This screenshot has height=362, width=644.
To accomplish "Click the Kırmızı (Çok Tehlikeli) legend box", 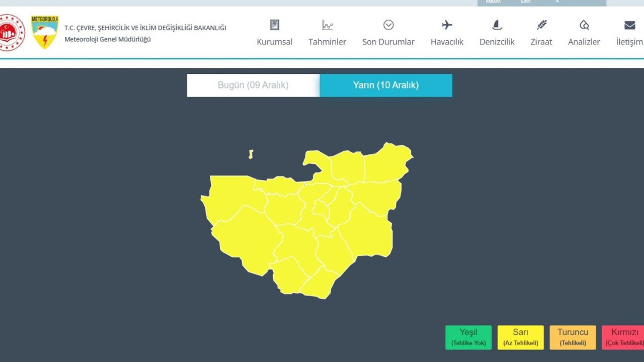I will (x=624, y=337).
